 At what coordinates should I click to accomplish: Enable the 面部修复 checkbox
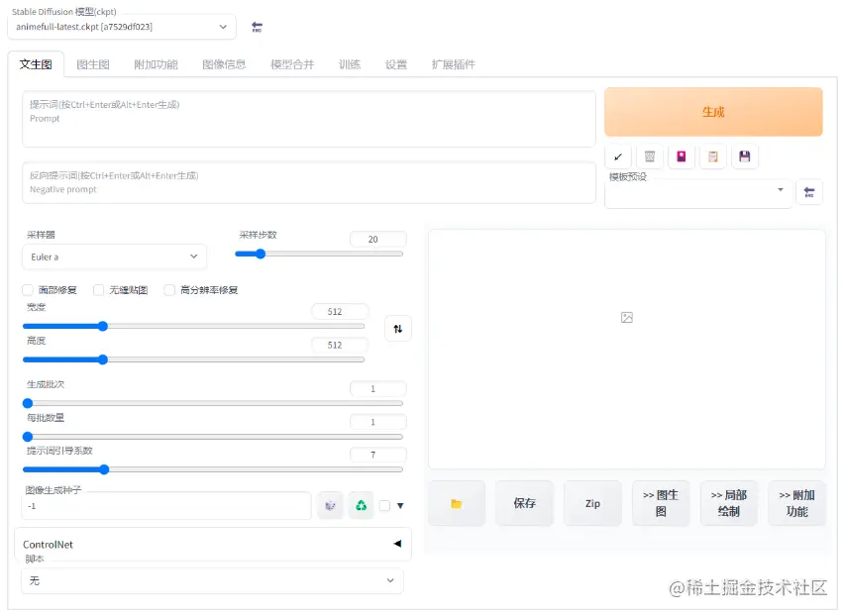pos(28,290)
